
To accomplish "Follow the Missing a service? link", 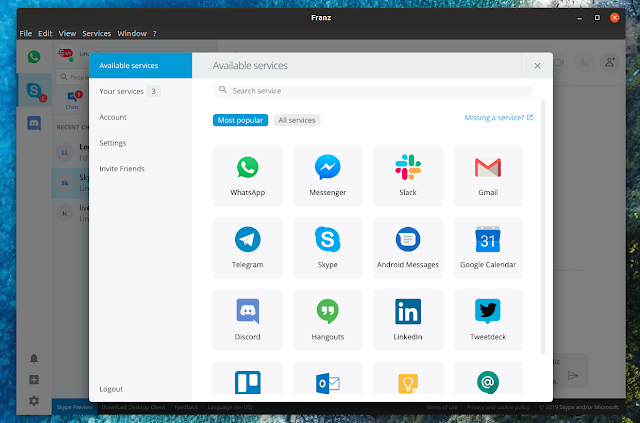I will coord(498,118).
